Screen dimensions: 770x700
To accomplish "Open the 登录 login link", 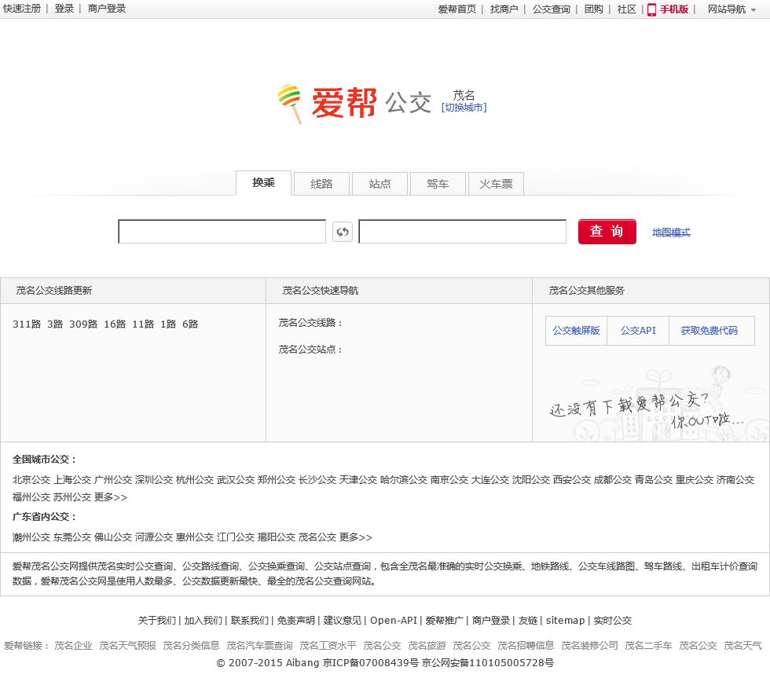I will click(x=64, y=9).
